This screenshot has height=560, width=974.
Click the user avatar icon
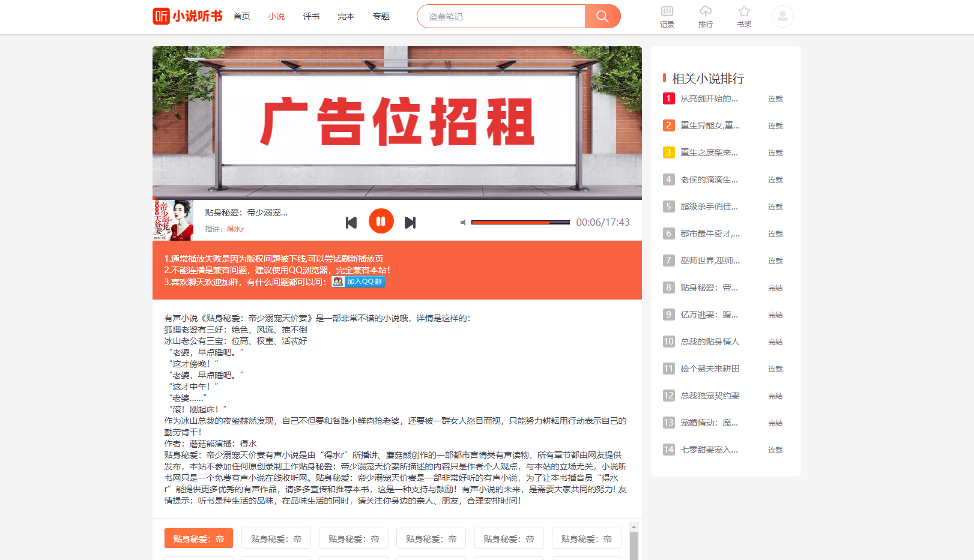point(782,16)
